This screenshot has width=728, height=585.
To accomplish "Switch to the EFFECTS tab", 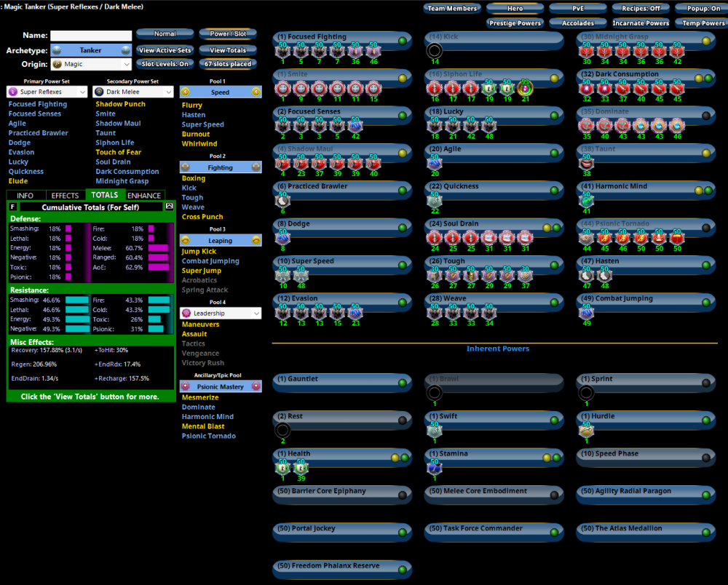I will pos(66,196).
